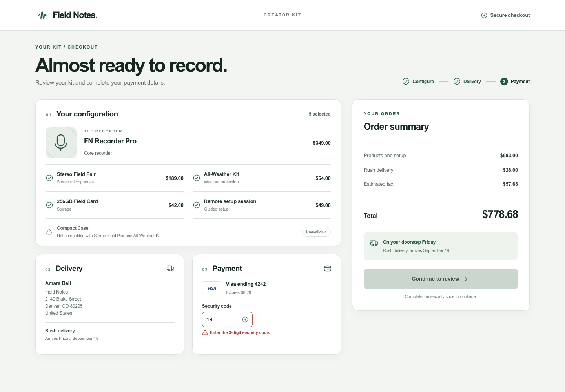This screenshot has width=565, height=392.
Task: Click the Delivery card truck icon
Action: click(171, 269)
